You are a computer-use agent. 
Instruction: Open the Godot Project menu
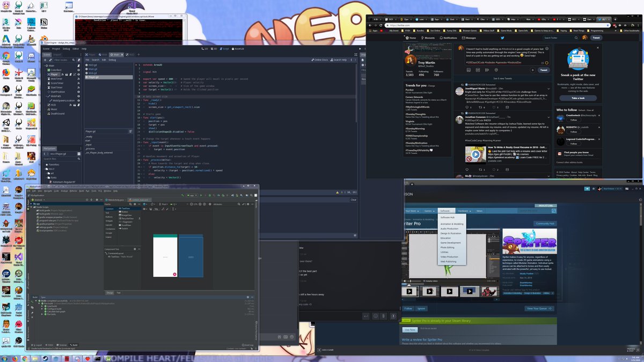[x=56, y=48]
